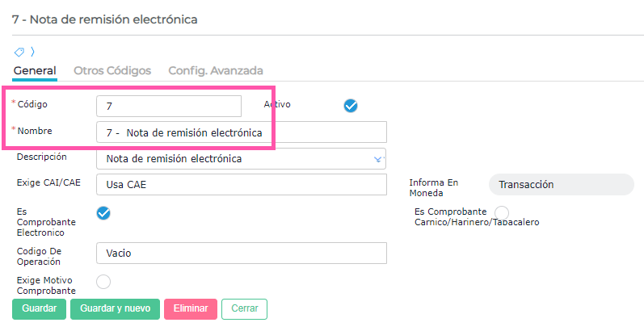Click the breadcrumb chevron beside the tag icon
This screenshot has width=644, height=331.
tap(32, 52)
